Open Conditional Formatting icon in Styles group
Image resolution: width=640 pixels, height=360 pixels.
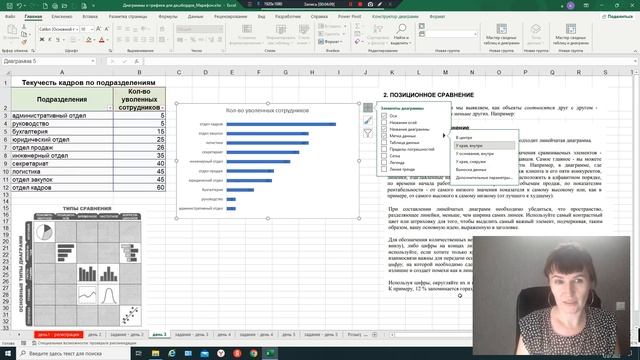coord(247,29)
